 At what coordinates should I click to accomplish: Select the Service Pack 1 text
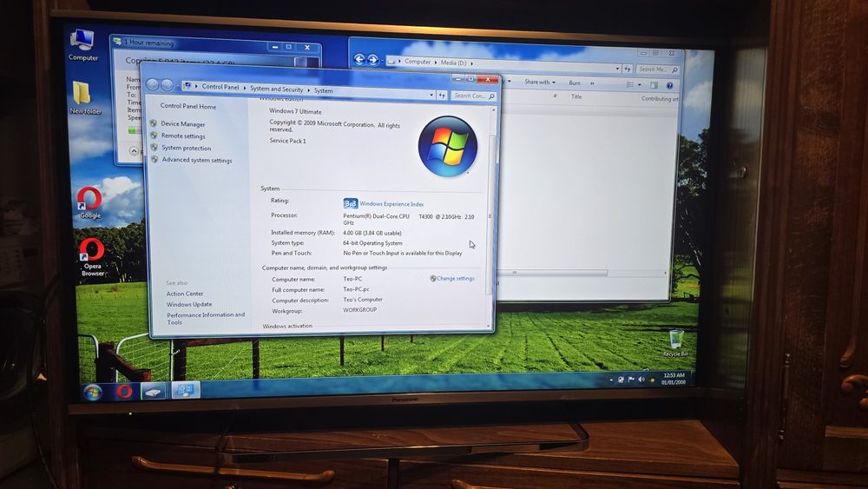[x=287, y=141]
